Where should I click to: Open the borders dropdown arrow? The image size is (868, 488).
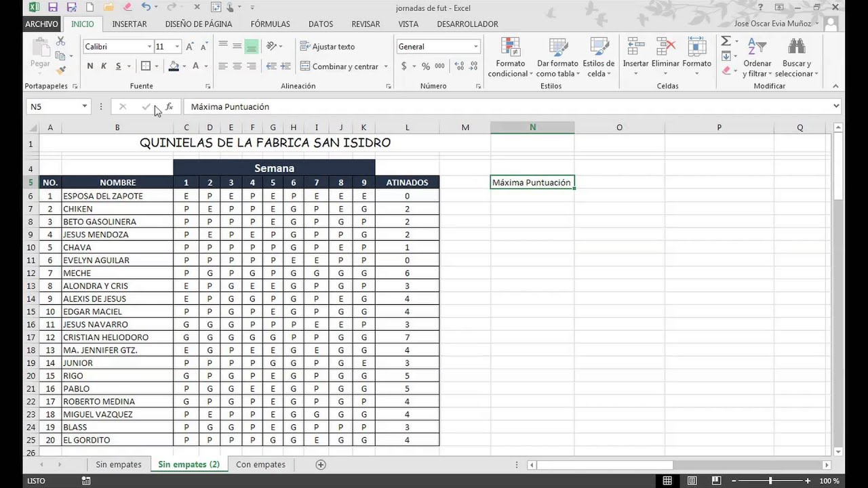[x=157, y=66]
